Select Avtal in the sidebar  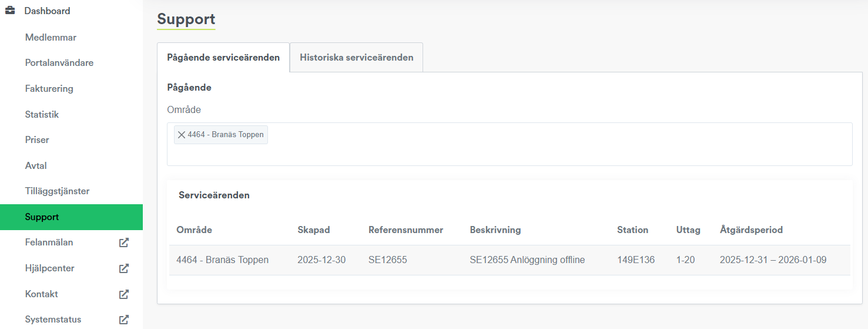click(36, 165)
